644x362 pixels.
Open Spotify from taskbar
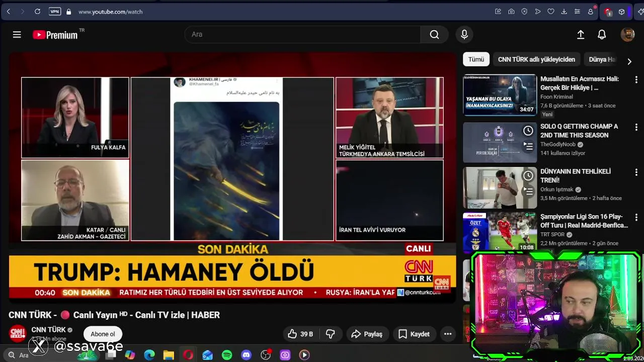[227, 355]
